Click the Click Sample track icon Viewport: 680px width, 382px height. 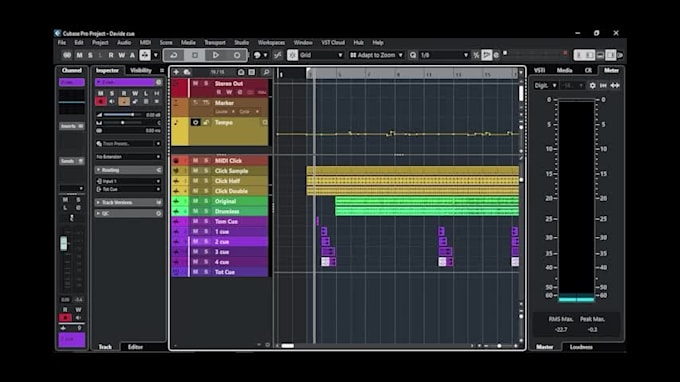pyautogui.click(x=176, y=171)
